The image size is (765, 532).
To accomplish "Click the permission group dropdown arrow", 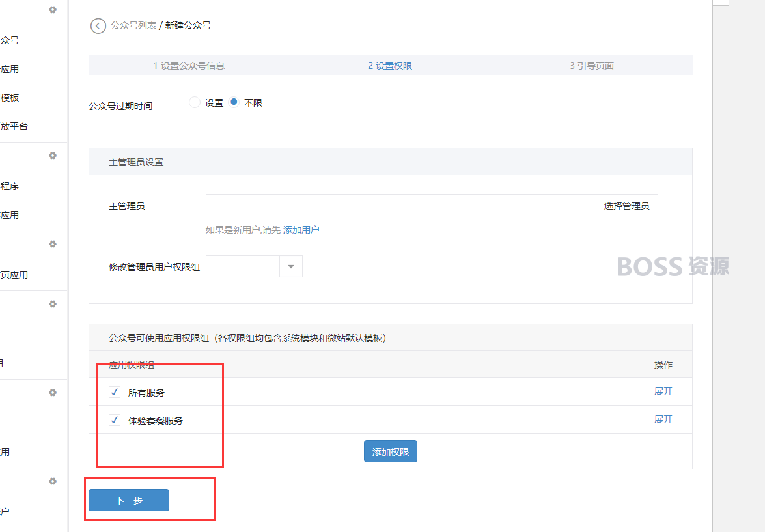I will [x=291, y=266].
